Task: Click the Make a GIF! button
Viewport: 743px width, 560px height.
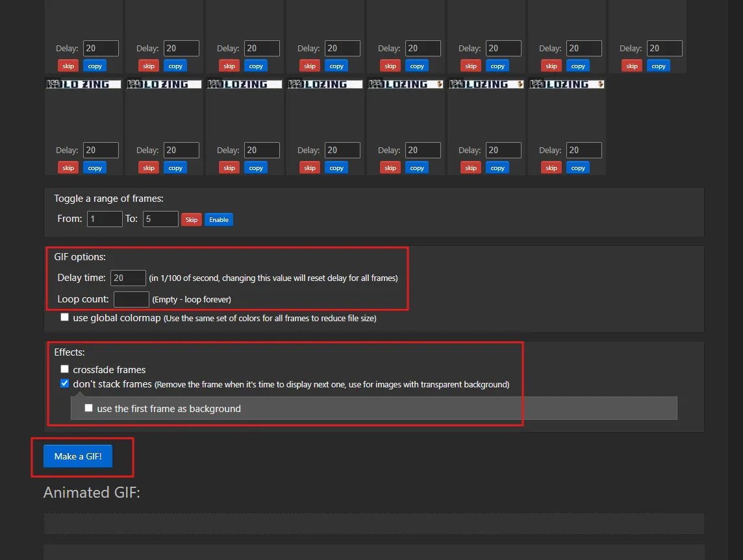Action: tap(78, 456)
